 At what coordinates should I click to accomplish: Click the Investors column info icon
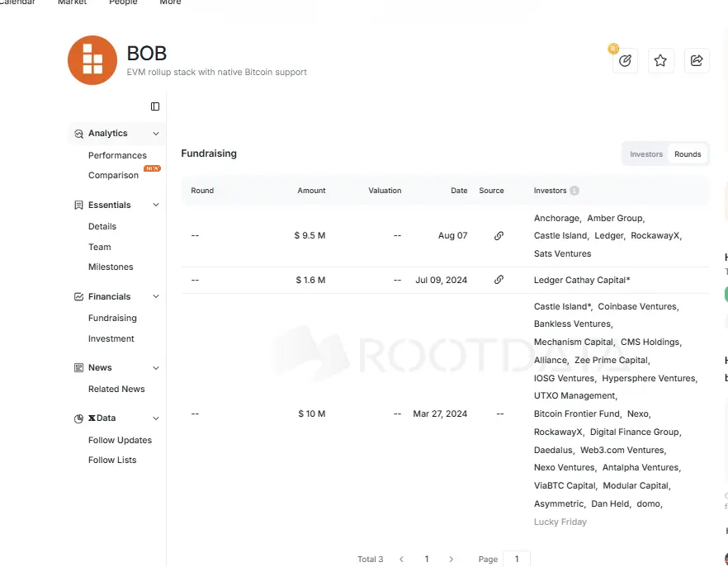pos(574,191)
